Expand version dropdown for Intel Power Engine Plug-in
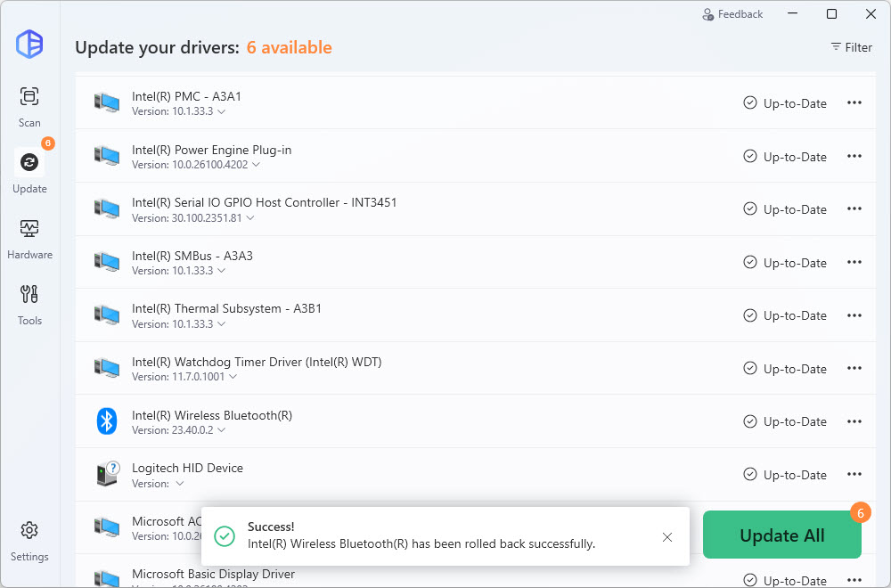Image resolution: width=891 pixels, height=588 pixels. pyautogui.click(x=256, y=165)
